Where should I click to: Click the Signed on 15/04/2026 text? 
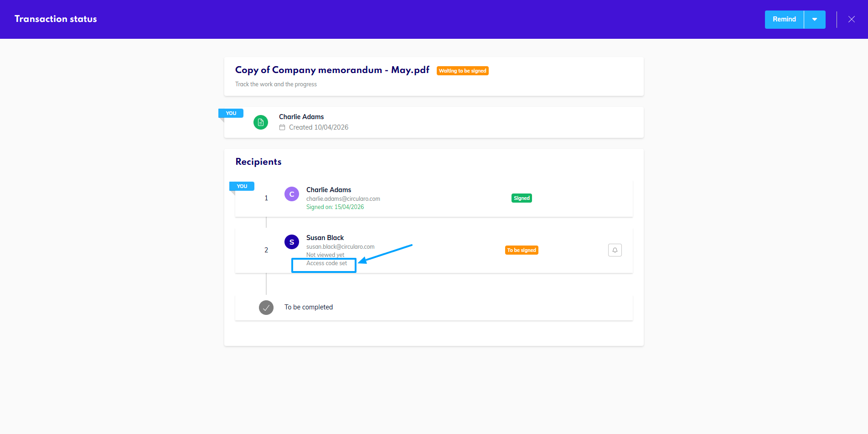tap(335, 207)
